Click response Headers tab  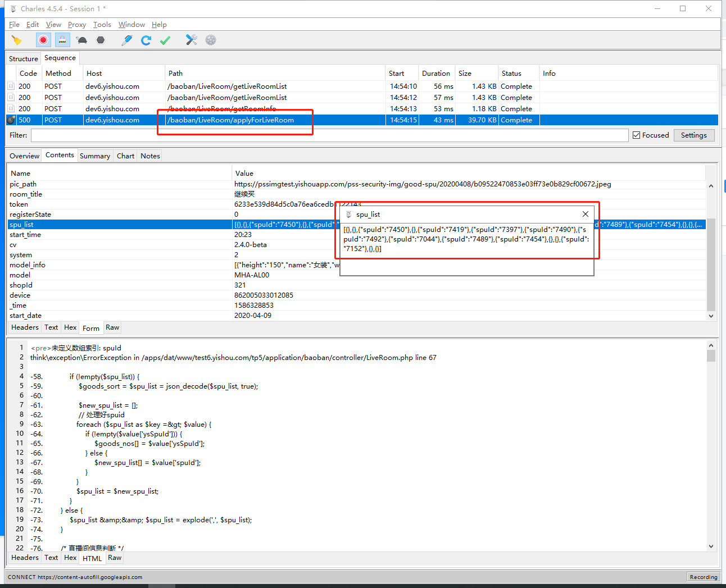pos(25,558)
